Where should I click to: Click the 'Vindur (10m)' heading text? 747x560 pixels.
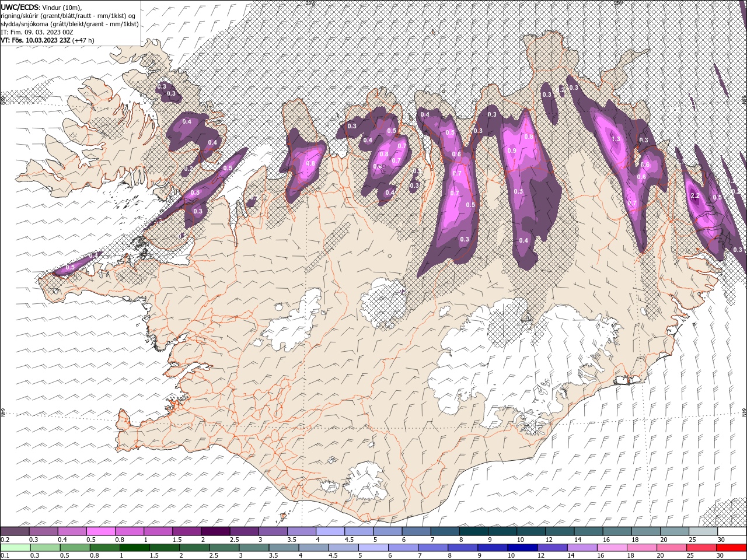tap(62, 6)
